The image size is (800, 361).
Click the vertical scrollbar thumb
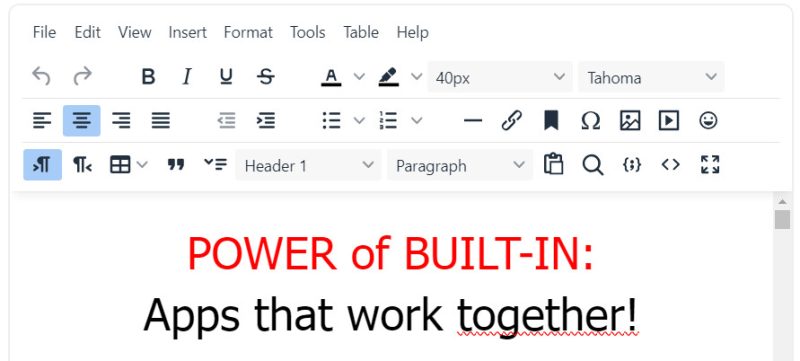click(782, 220)
